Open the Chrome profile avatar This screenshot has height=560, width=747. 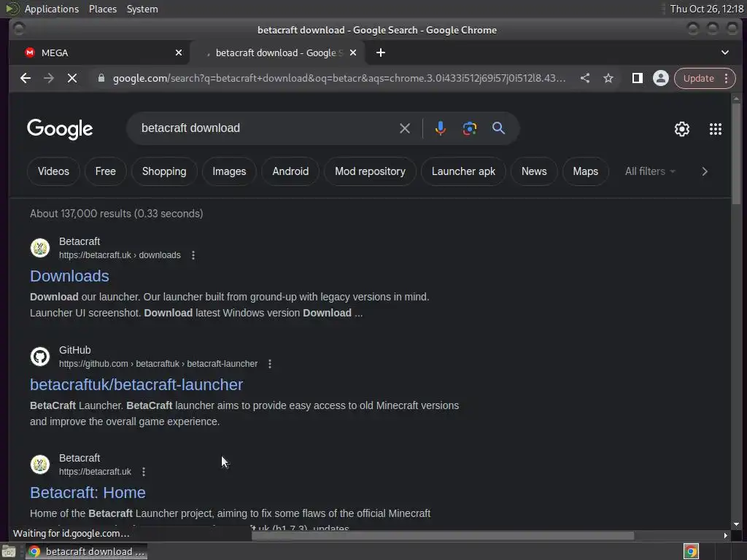(660, 78)
